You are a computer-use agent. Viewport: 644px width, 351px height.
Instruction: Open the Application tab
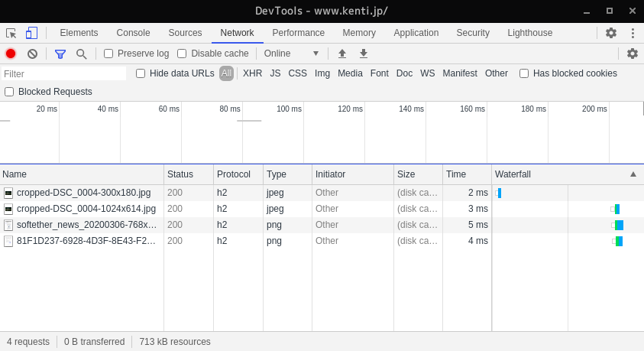[416, 33]
